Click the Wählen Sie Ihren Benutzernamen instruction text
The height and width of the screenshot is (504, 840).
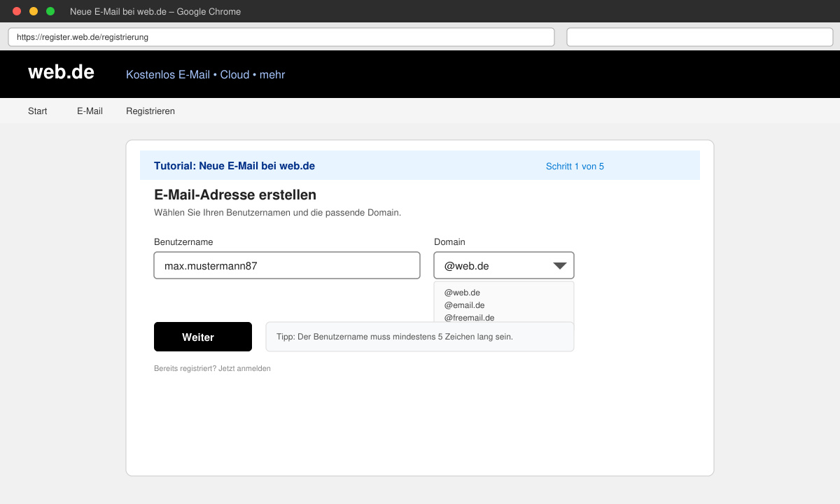277,213
